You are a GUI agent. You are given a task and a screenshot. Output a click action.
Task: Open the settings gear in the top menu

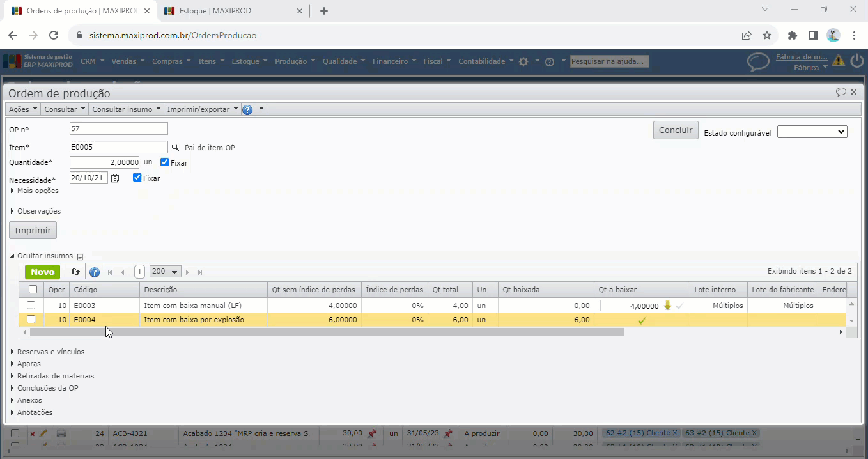(523, 61)
